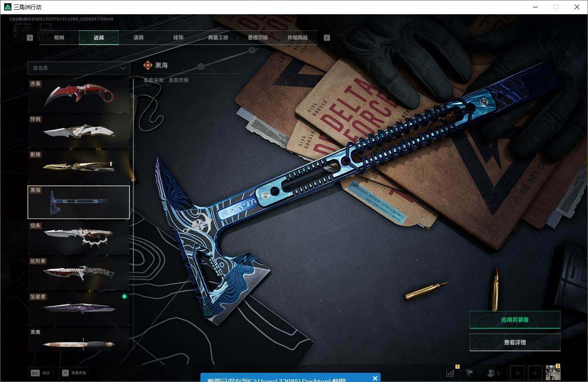The image size is (588, 382).
Task: Click the flag icon in bottom bar
Action: pos(469,373)
